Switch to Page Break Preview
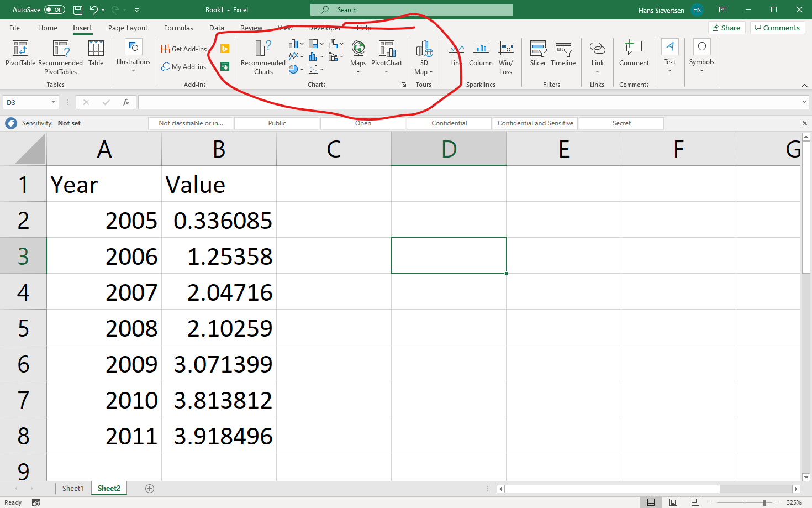812x508 pixels. pos(695,502)
